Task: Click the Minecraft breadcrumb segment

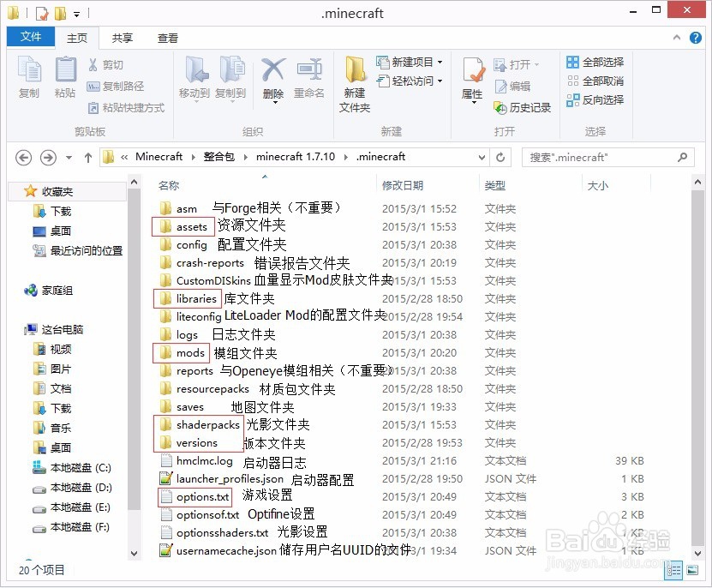Action: point(159,157)
